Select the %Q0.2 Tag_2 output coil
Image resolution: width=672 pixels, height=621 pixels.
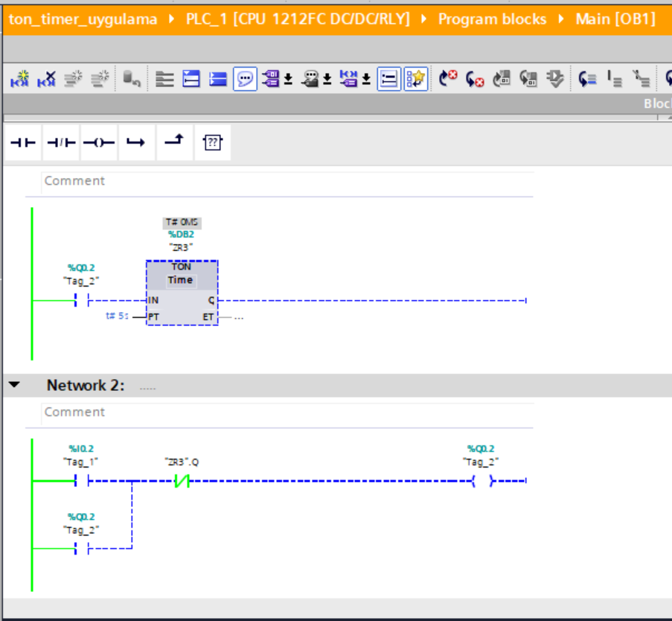[x=484, y=481]
